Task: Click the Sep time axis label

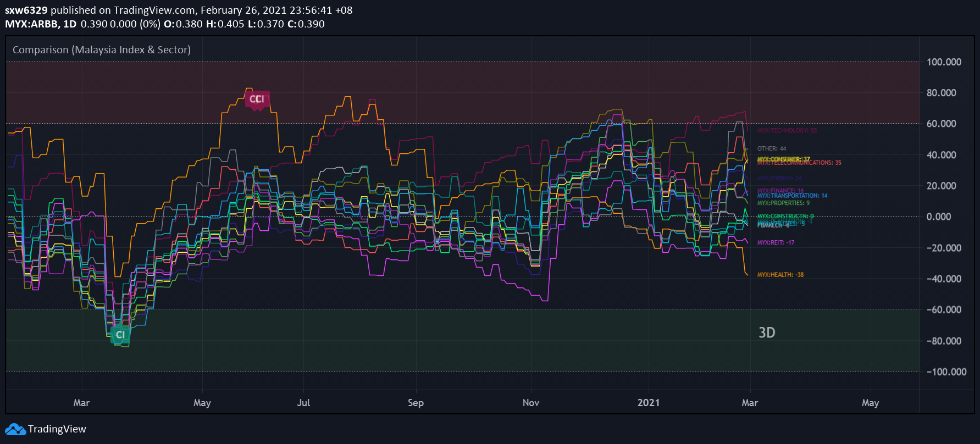Action: 416,403
